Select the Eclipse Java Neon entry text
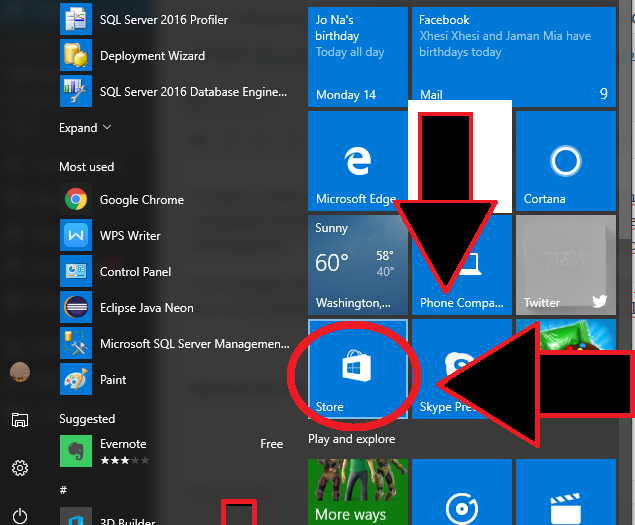This screenshot has width=635, height=525. tap(147, 308)
